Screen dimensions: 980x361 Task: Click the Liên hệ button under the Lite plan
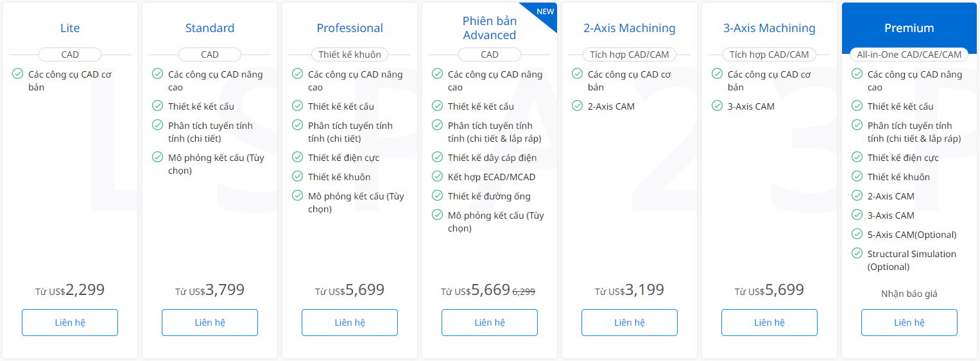(70, 323)
